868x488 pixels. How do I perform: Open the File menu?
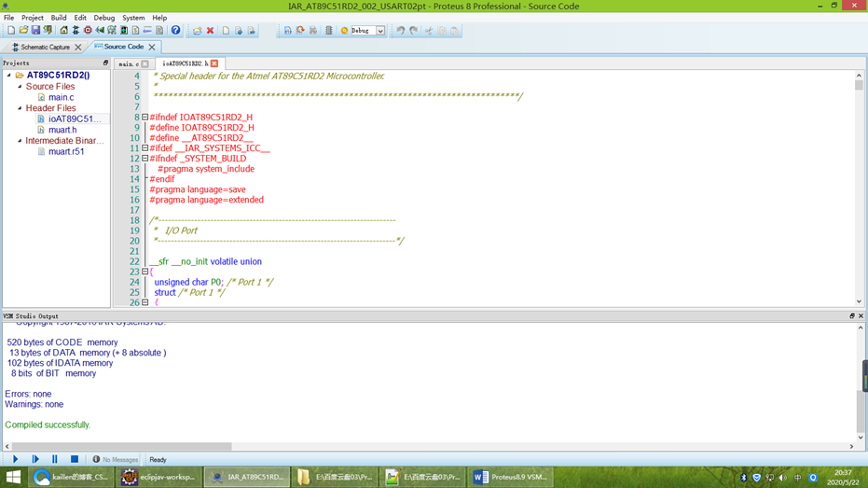point(9,18)
